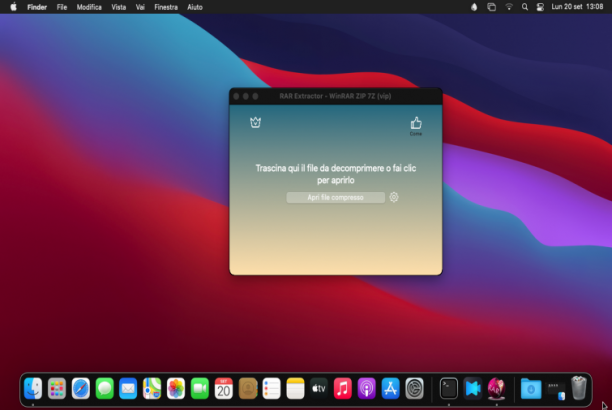The width and height of the screenshot is (612, 410).
Task: Open App Store from the Dock
Action: click(391, 389)
